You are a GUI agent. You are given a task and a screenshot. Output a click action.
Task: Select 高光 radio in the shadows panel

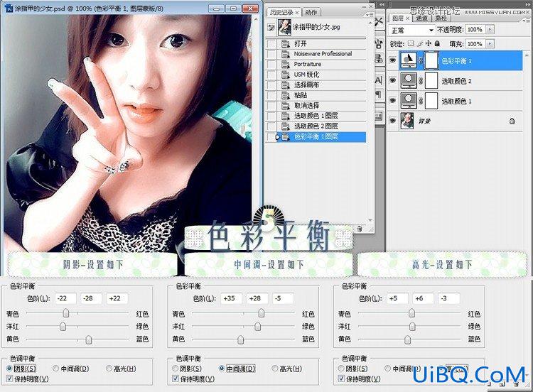(109, 369)
